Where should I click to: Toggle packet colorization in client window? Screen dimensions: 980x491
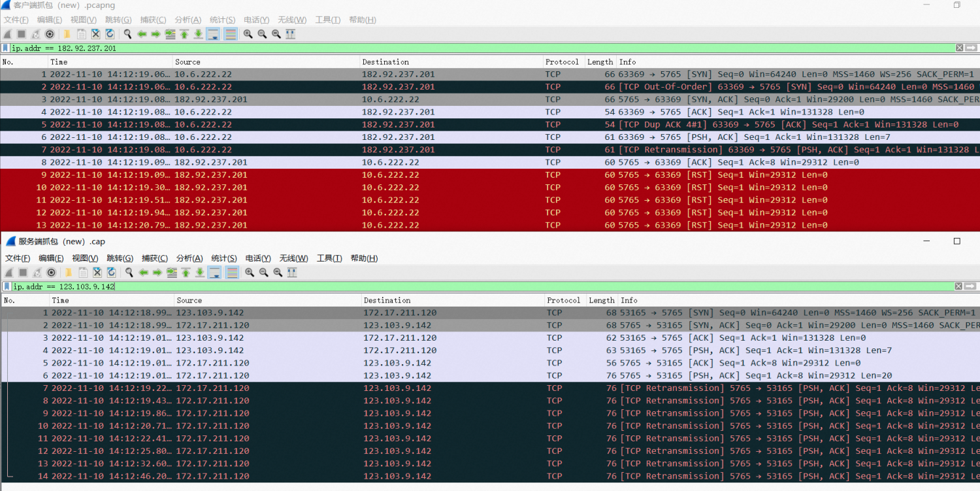(x=230, y=34)
